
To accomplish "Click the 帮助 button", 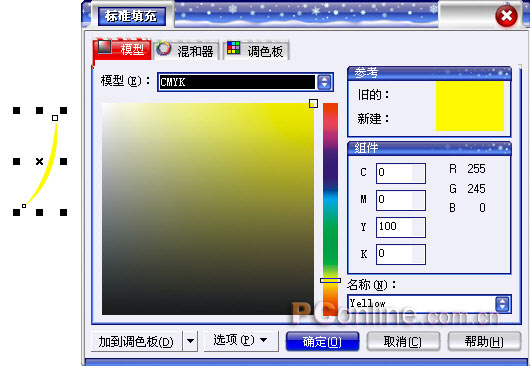I will (484, 342).
